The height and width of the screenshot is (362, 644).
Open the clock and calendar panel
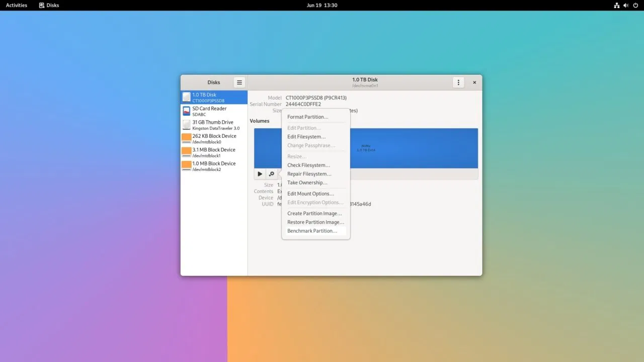coord(321,5)
